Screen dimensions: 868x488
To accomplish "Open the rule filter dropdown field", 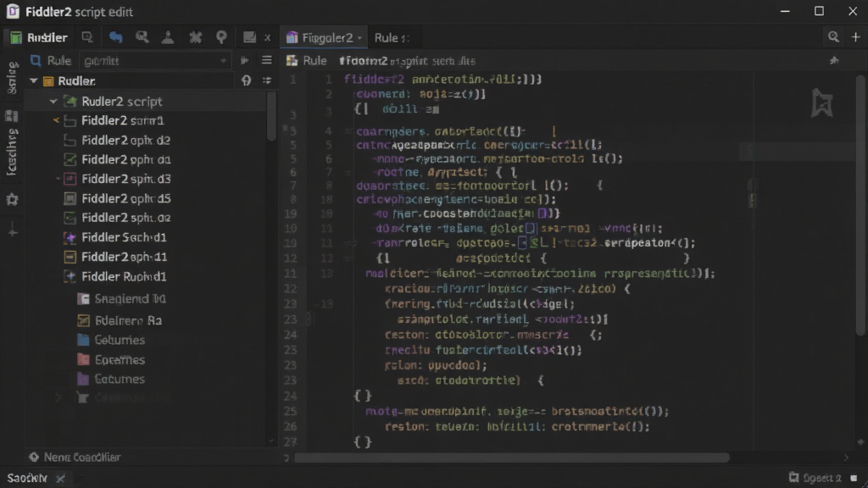I will (154, 60).
